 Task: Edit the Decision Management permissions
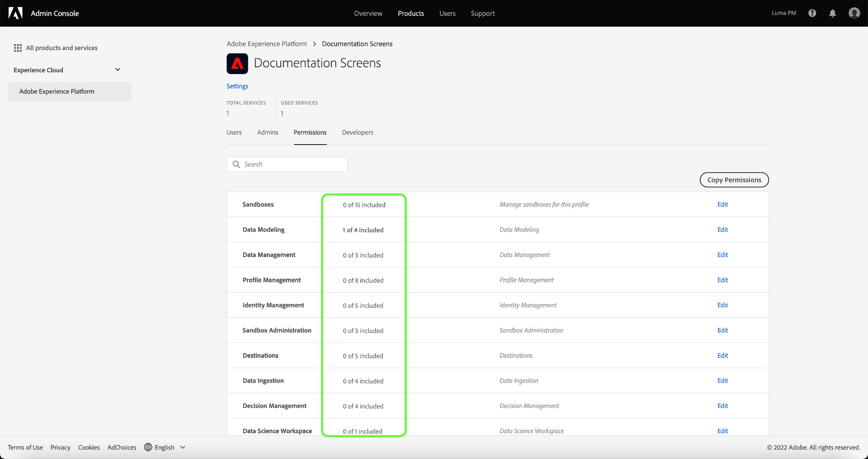point(722,406)
